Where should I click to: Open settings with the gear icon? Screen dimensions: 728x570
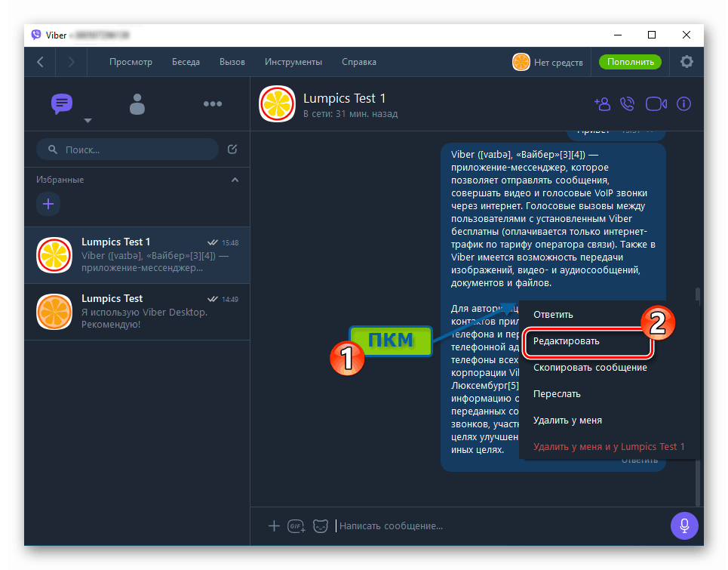(x=687, y=62)
